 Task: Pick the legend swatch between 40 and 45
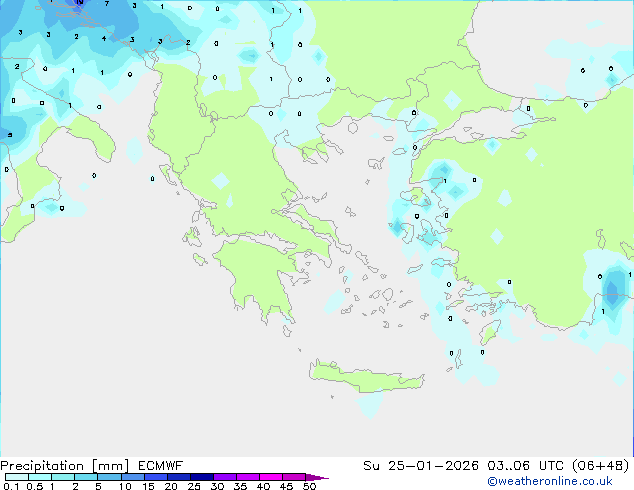pos(271,477)
